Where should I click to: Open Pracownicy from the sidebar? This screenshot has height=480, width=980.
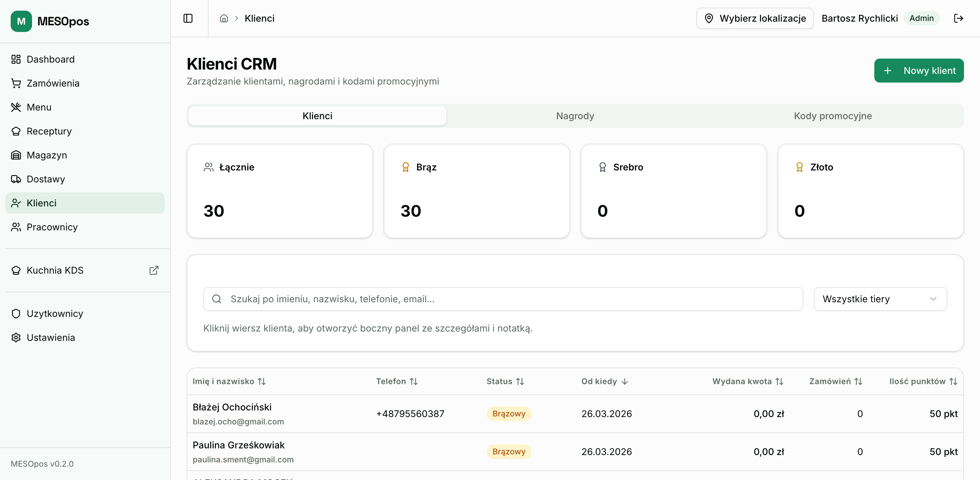coord(51,227)
